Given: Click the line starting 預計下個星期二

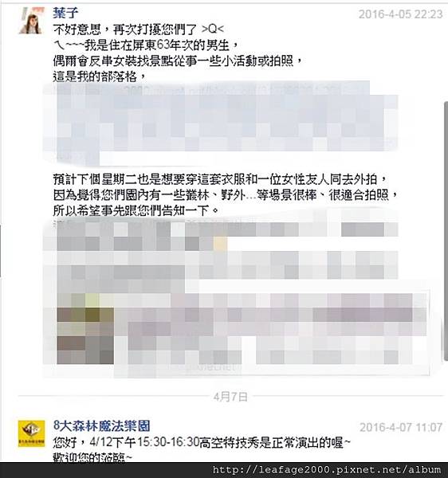Looking at the screenshot, I should [220, 179].
